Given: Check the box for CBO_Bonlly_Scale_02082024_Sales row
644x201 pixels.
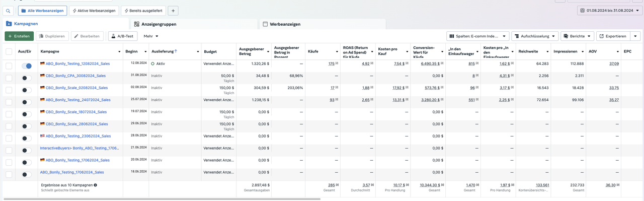Looking at the screenshot, I should click(9, 90).
